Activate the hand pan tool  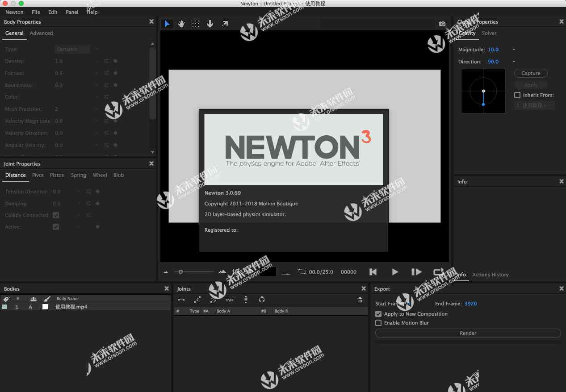pyautogui.click(x=181, y=24)
